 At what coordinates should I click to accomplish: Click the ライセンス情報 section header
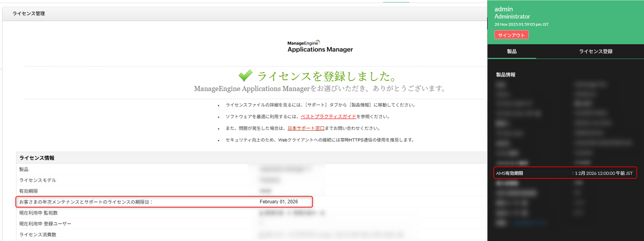(37, 158)
